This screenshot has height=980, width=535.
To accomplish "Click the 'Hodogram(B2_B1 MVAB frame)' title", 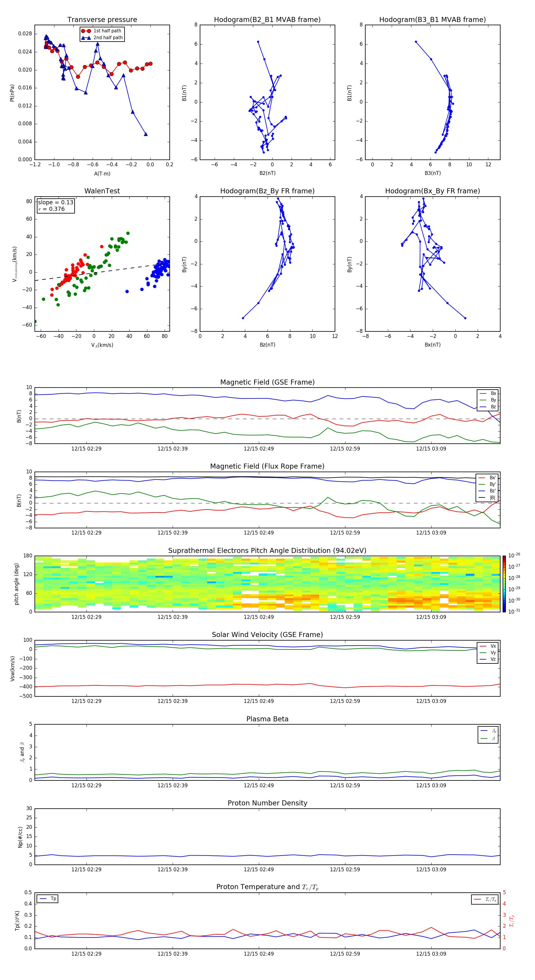I will coord(267,20).
